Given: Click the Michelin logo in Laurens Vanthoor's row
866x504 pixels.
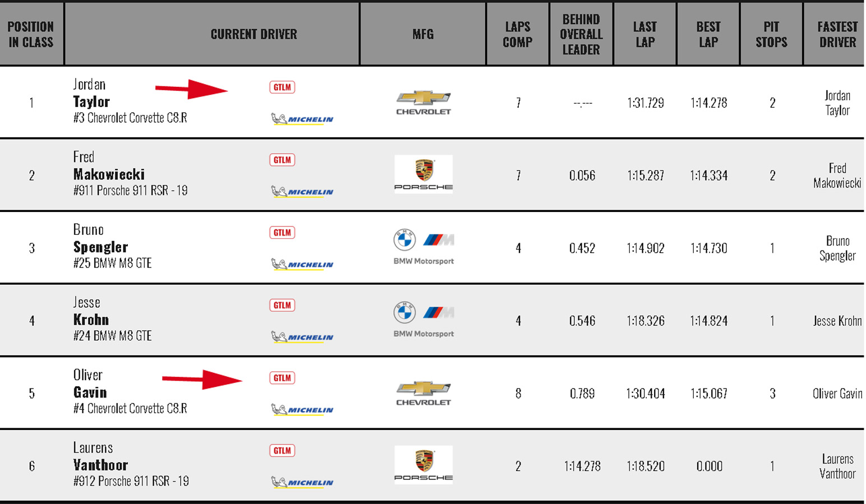Looking at the screenshot, I should pos(302,482).
